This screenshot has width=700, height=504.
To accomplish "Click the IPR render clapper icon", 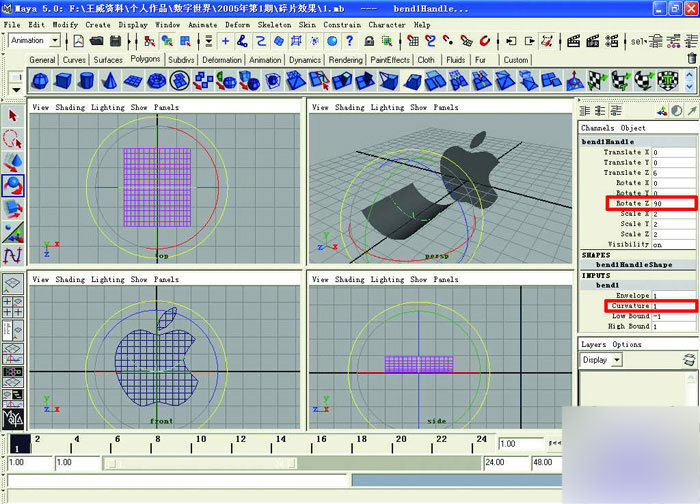I will 593,41.
